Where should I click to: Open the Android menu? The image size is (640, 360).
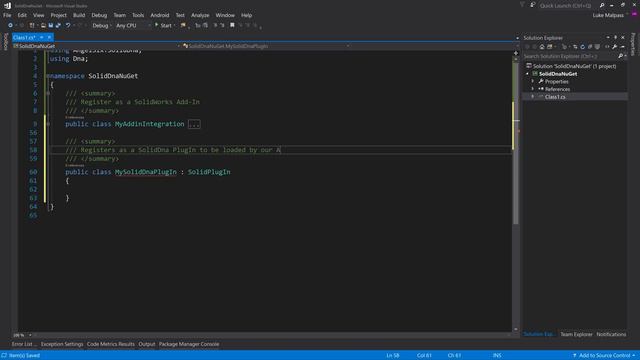click(x=160, y=15)
